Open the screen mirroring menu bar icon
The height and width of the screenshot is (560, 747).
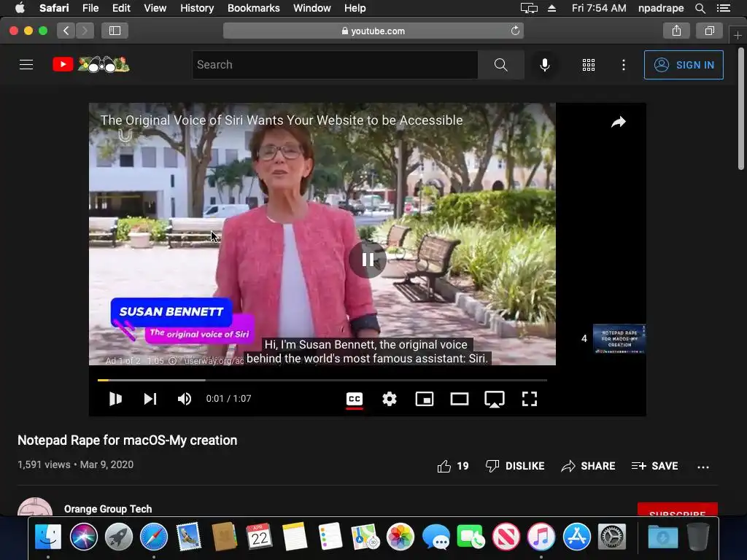pyautogui.click(x=529, y=8)
